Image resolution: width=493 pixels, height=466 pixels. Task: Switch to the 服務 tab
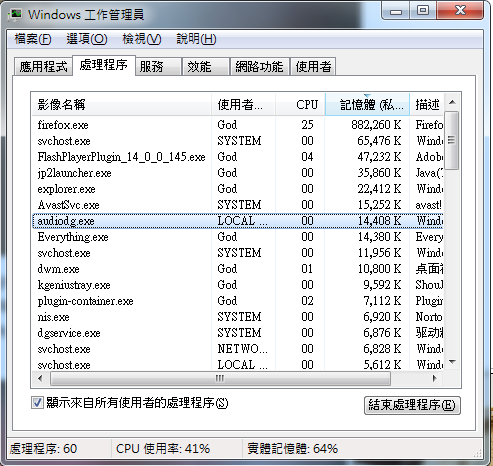click(x=159, y=67)
